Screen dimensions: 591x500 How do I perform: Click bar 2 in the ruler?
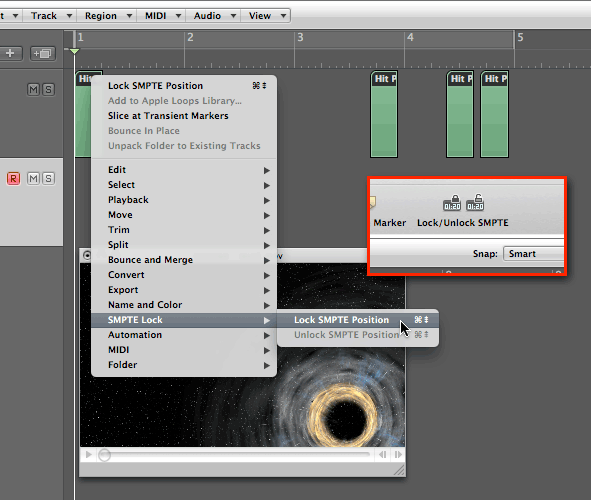click(x=190, y=38)
